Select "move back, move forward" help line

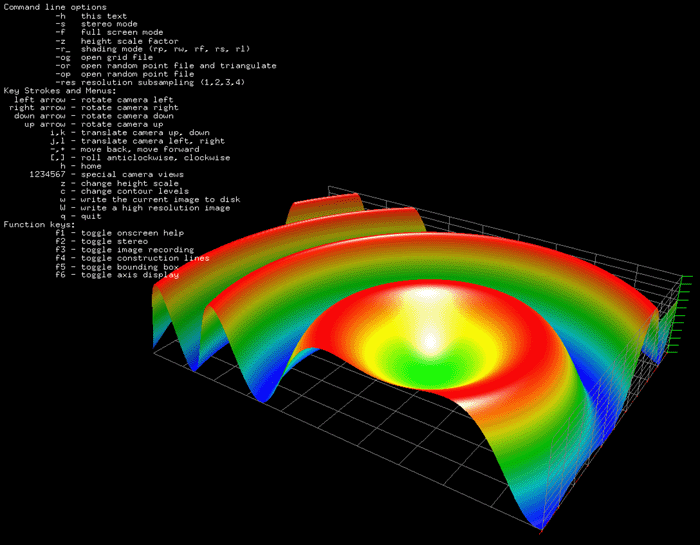click(x=125, y=150)
